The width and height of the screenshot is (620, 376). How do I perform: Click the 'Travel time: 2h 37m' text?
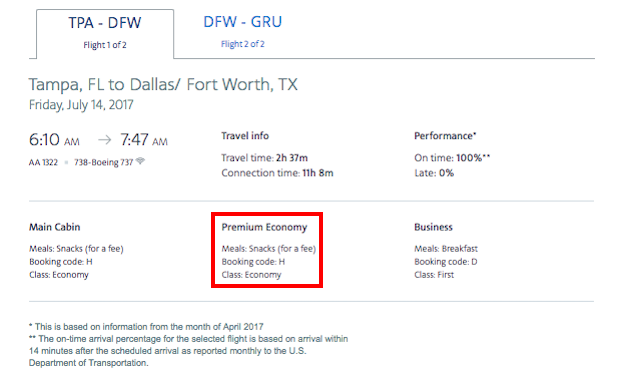coord(265,158)
